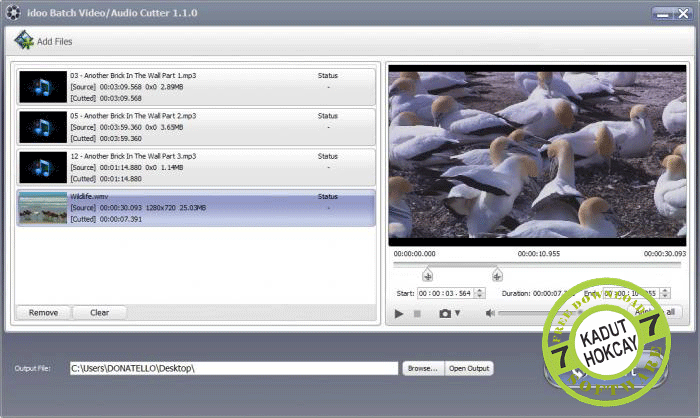
Task: Mute the audio via the speaker icon
Action: coord(490,314)
